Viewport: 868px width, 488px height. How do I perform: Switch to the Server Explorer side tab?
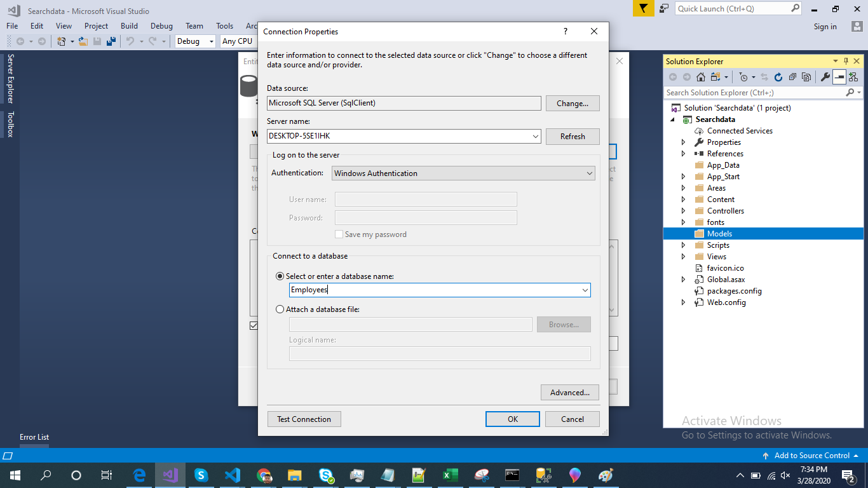[x=10, y=78]
